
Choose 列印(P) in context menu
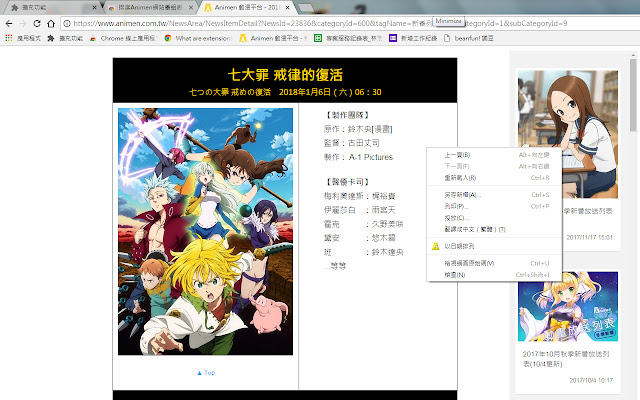494,206
